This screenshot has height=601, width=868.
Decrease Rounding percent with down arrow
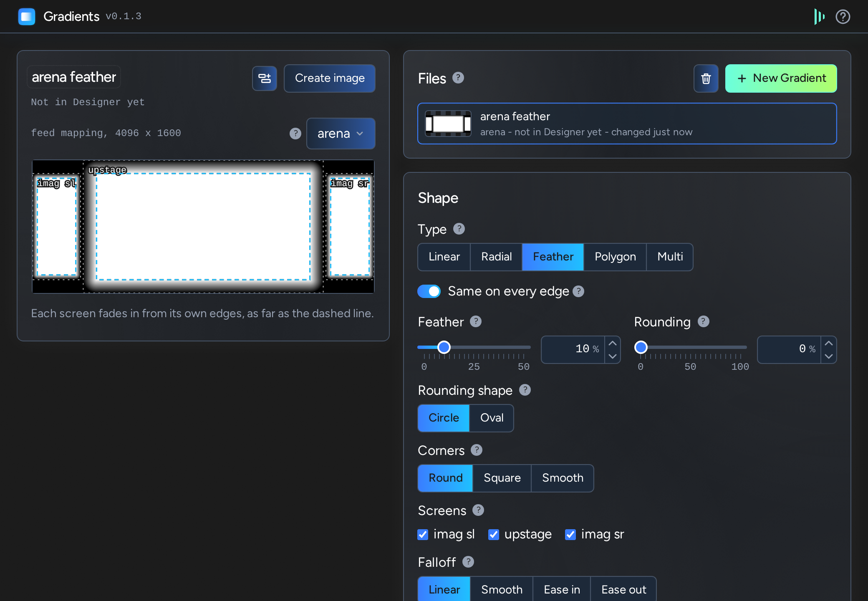pos(829,356)
